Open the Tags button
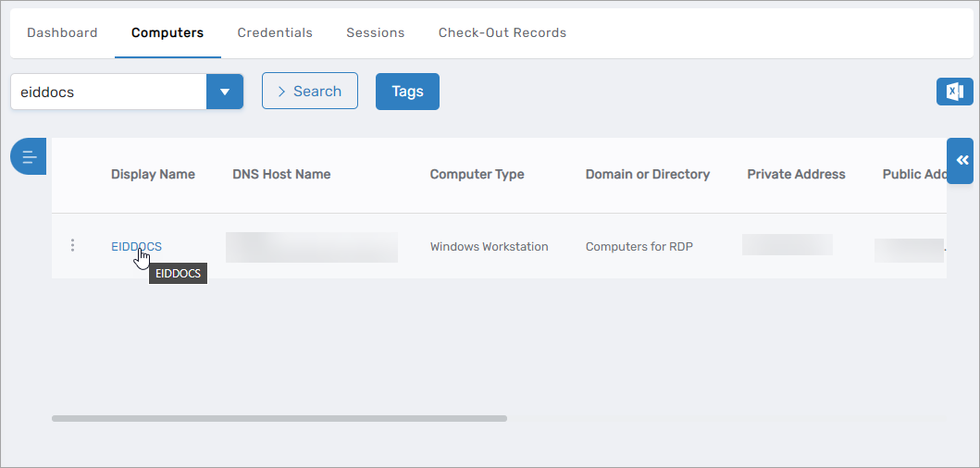Viewport: 980px width, 468px height. (x=407, y=92)
